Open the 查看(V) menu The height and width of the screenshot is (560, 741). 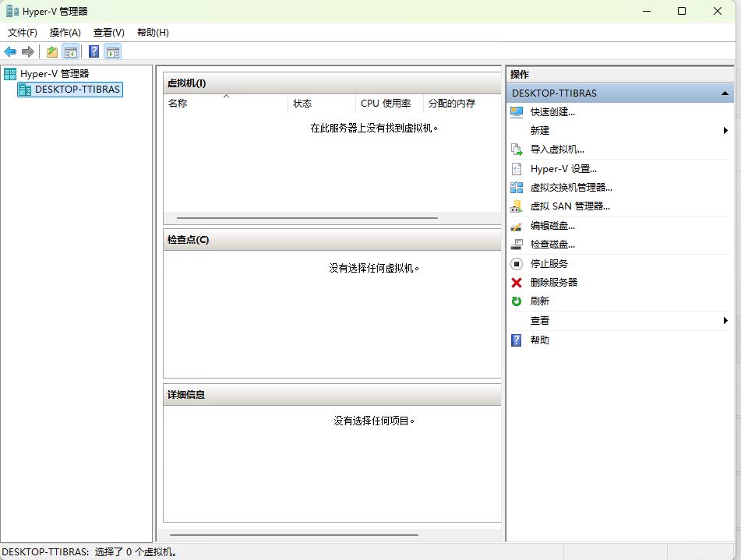click(108, 32)
